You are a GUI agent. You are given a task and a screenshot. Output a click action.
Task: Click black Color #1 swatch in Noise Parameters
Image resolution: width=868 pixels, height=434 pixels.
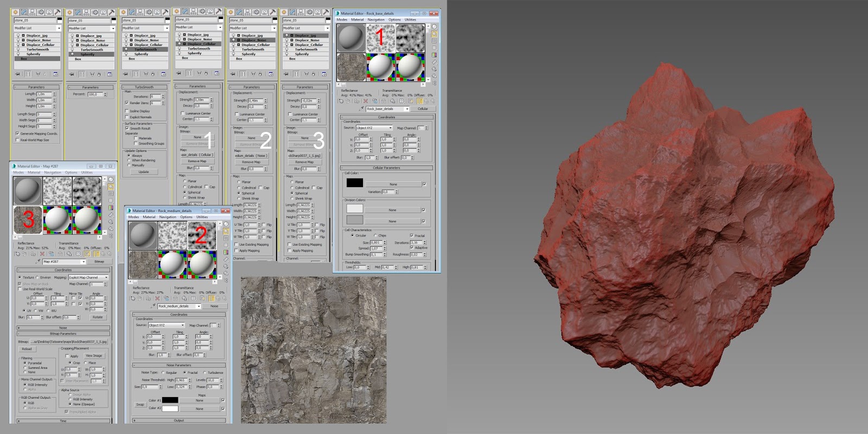click(x=170, y=400)
